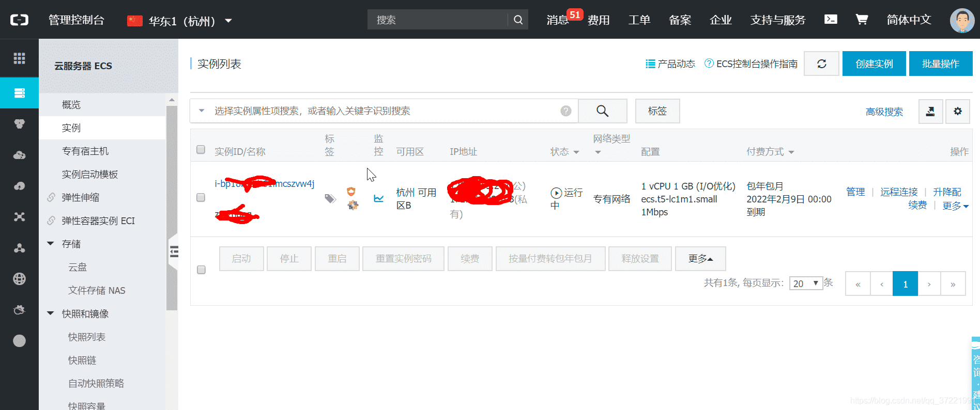Screen dimensions: 980x410
Task: Select the ECS server sidebar icon
Action: pos(19,93)
